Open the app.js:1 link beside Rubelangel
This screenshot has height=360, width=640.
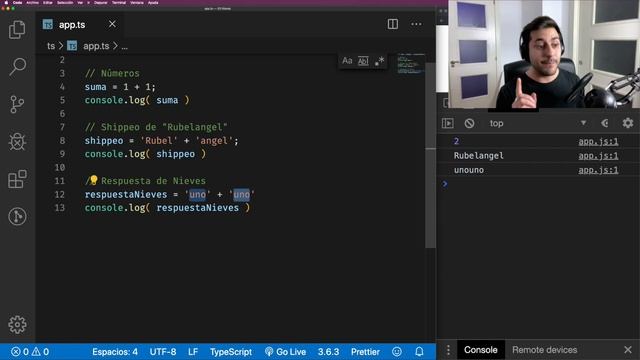click(x=598, y=156)
